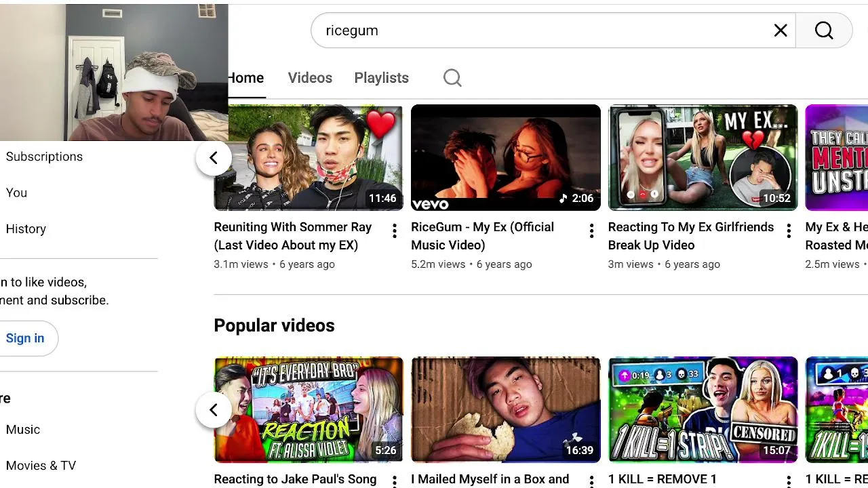The width and height of the screenshot is (868, 488).
Task: Open the title Reacting to Jake Paul's Song
Action: [295, 479]
